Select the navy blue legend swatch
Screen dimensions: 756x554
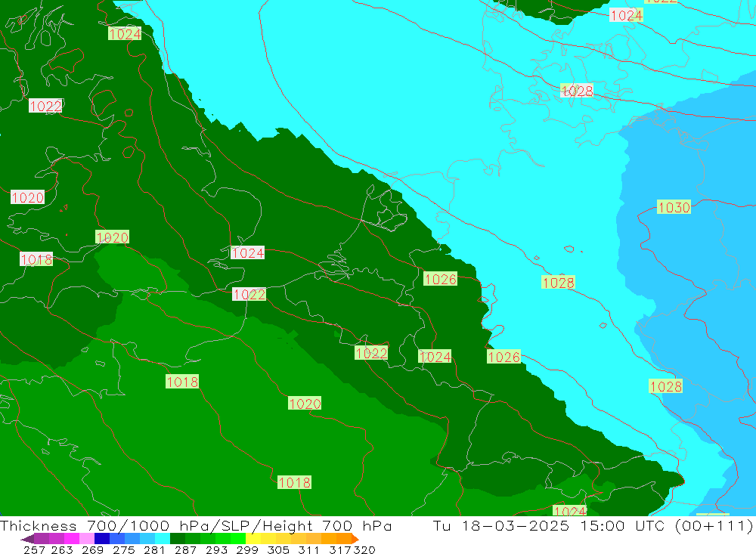pyautogui.click(x=102, y=539)
